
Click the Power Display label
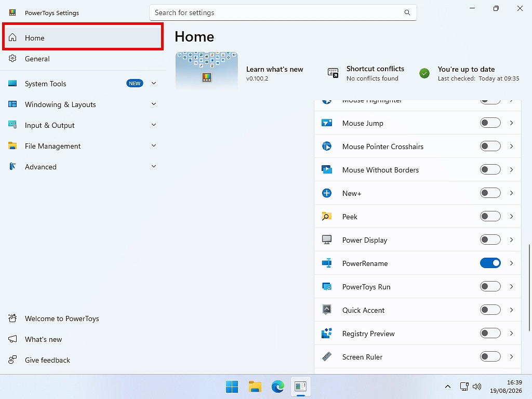[364, 240]
